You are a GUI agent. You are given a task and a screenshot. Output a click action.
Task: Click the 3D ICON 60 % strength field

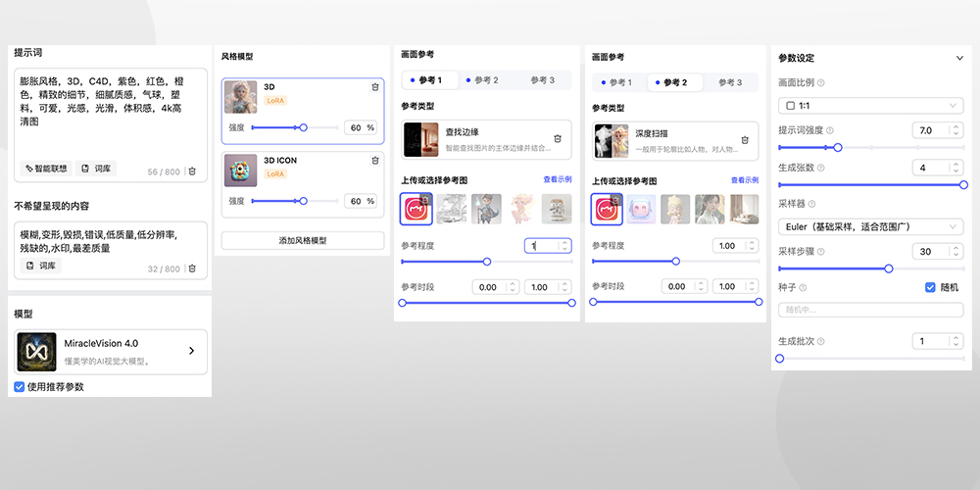[360, 201]
